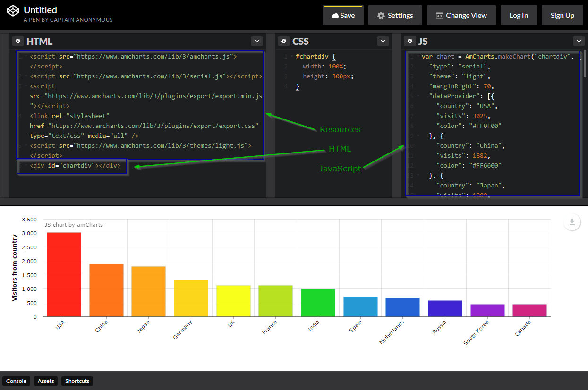Expand the JS panel dropdown chevron

[579, 41]
